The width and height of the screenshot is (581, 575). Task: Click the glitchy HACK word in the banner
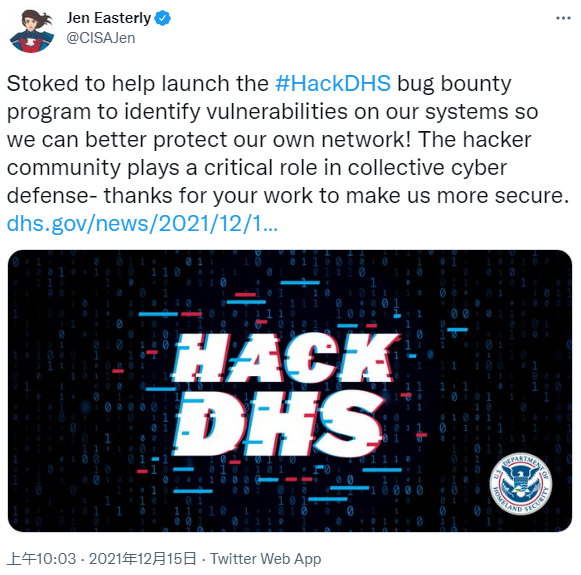(x=285, y=358)
